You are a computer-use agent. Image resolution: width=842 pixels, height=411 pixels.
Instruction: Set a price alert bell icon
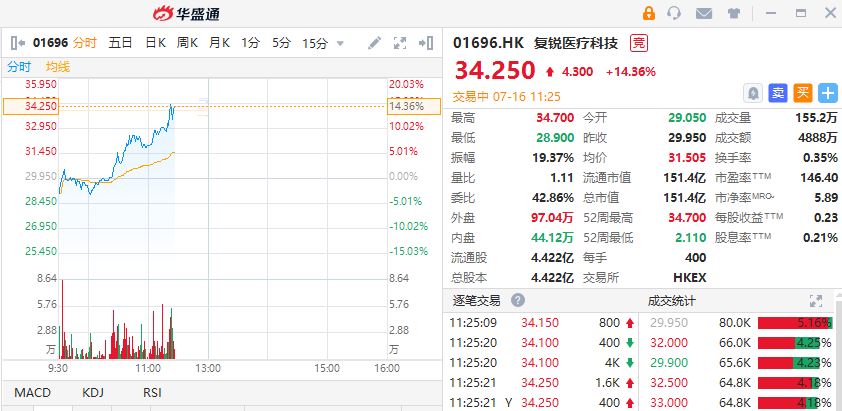click(753, 93)
